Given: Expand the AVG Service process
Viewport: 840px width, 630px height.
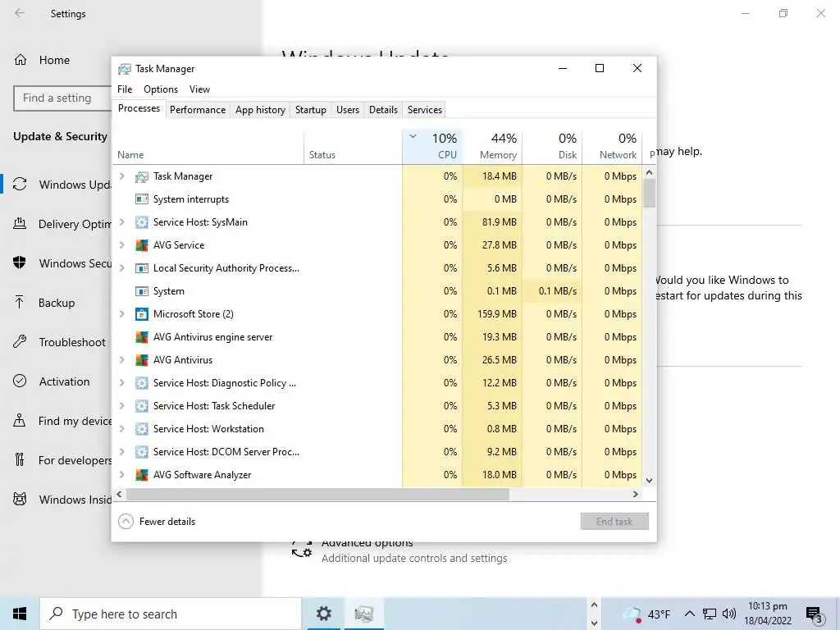Looking at the screenshot, I should (122, 245).
